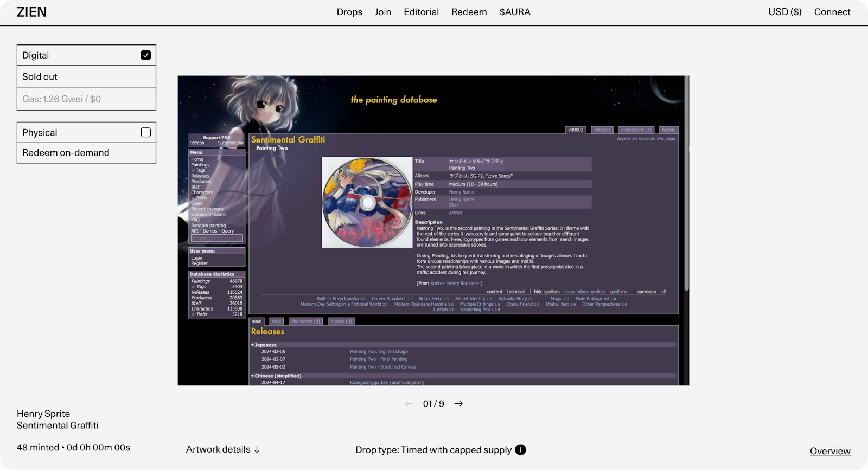Open the Redeem page
Viewport: 868px width, 470px height.
coord(469,12)
